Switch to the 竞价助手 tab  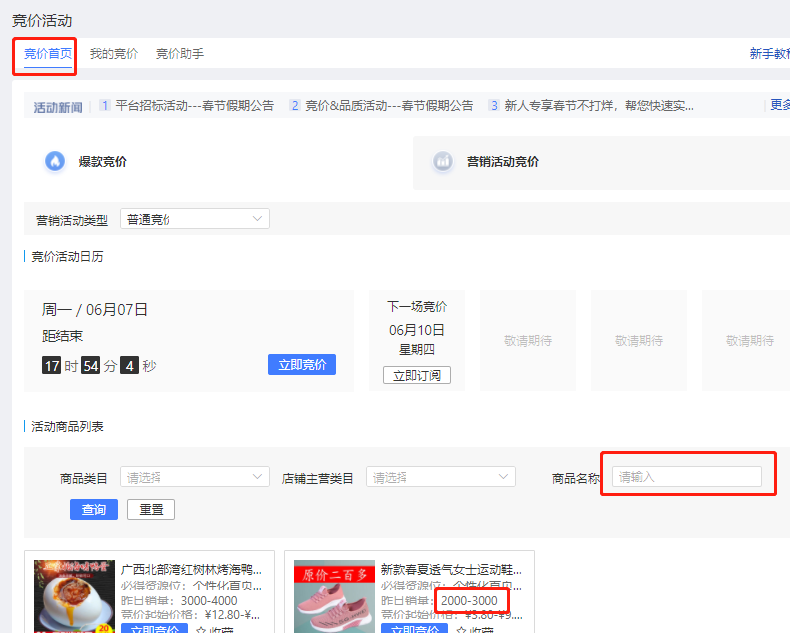click(180, 54)
